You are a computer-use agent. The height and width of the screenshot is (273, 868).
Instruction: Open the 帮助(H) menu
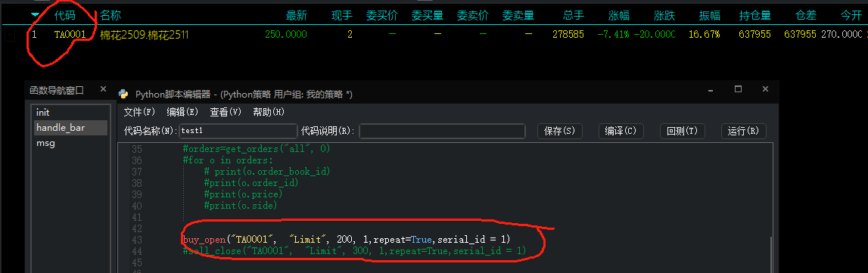[269, 112]
